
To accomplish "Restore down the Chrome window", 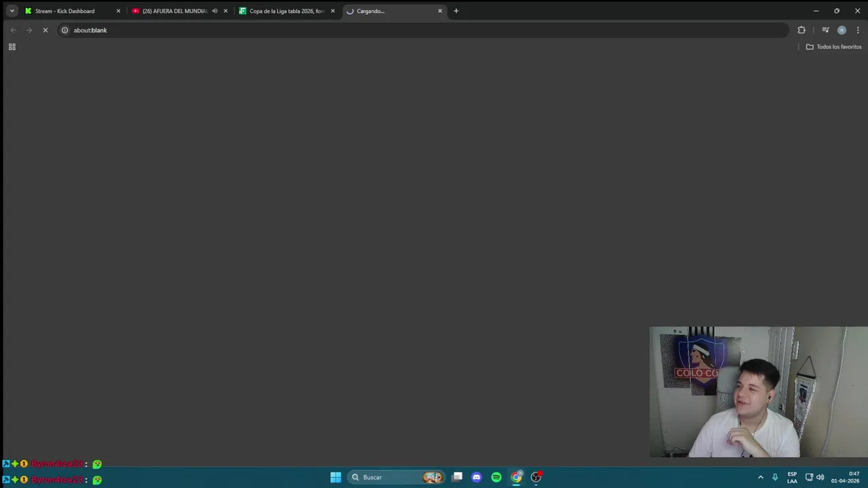I will click(x=837, y=11).
